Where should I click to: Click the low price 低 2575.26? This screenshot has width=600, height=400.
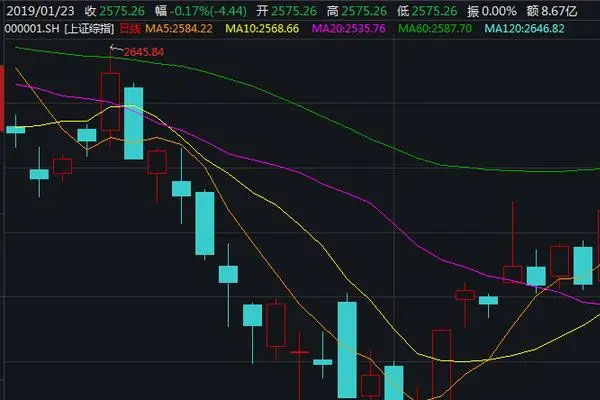(427, 11)
